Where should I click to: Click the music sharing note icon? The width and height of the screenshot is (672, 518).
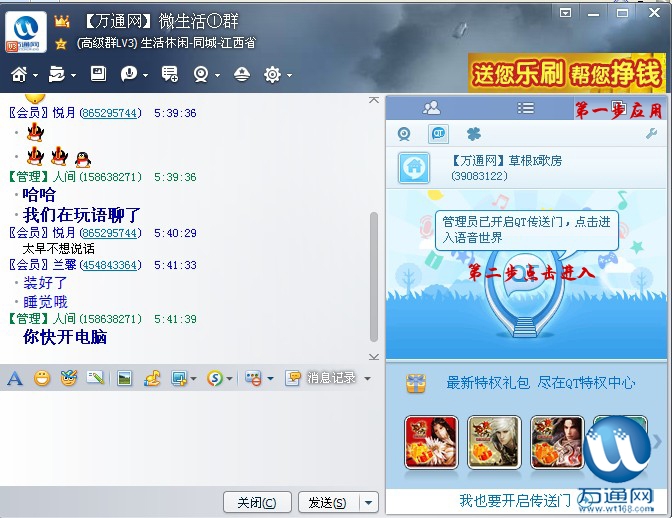pos(152,378)
